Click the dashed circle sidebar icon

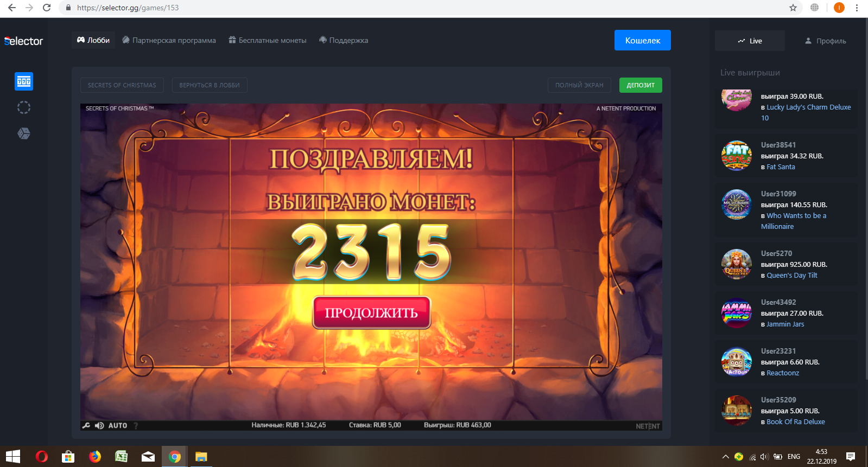coord(24,107)
